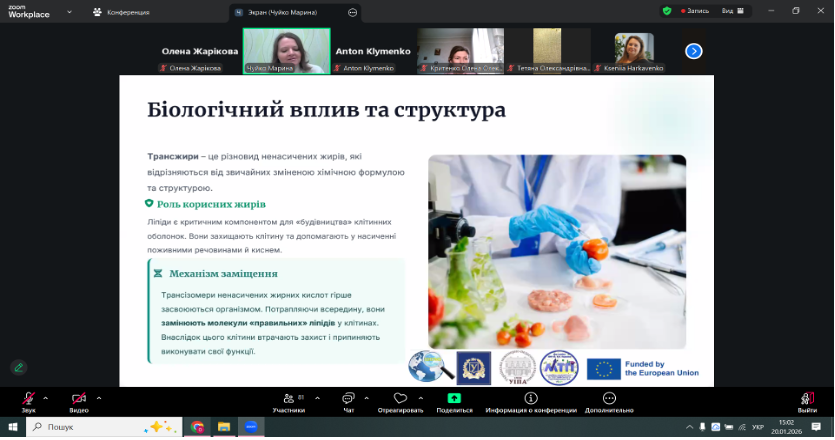Click the Zoom taskbar icon

click(251, 427)
